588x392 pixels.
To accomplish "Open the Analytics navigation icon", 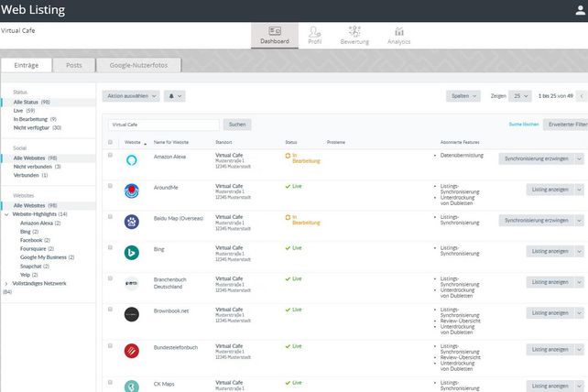I will click(x=398, y=36).
